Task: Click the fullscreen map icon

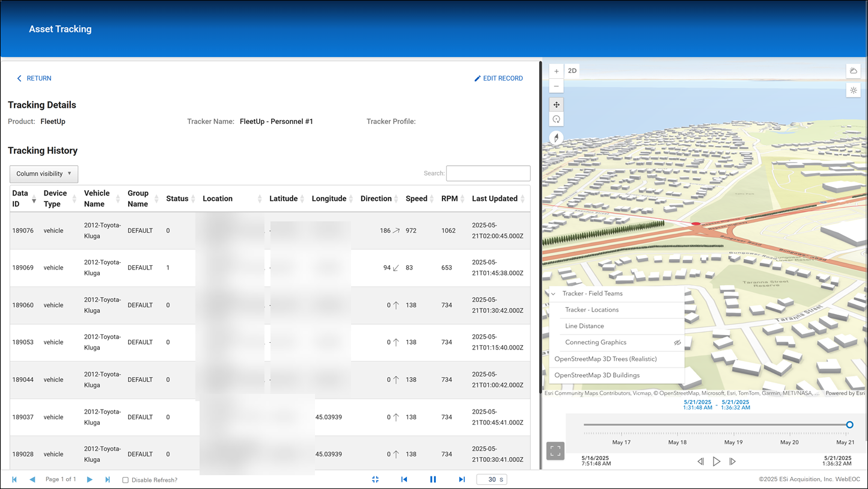Action: point(555,451)
